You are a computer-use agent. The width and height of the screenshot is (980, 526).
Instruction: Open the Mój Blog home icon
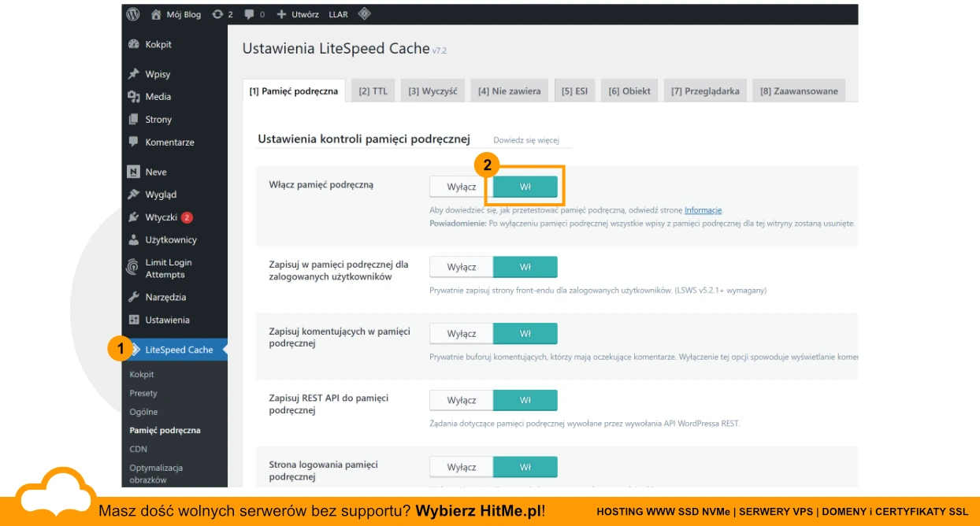[156, 14]
